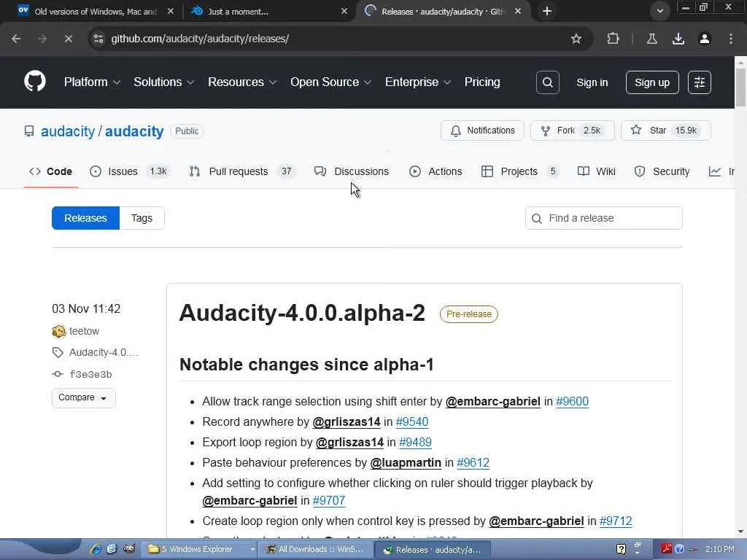Go back to the previous page
747x560 pixels.
16,39
